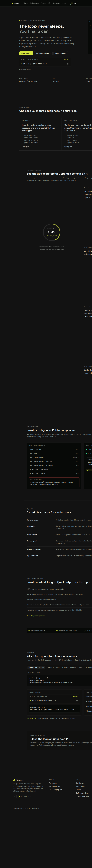Click the 'subnet-bot / nudge' check row
This screenshot has width=92, height=868.
(54, 473)
